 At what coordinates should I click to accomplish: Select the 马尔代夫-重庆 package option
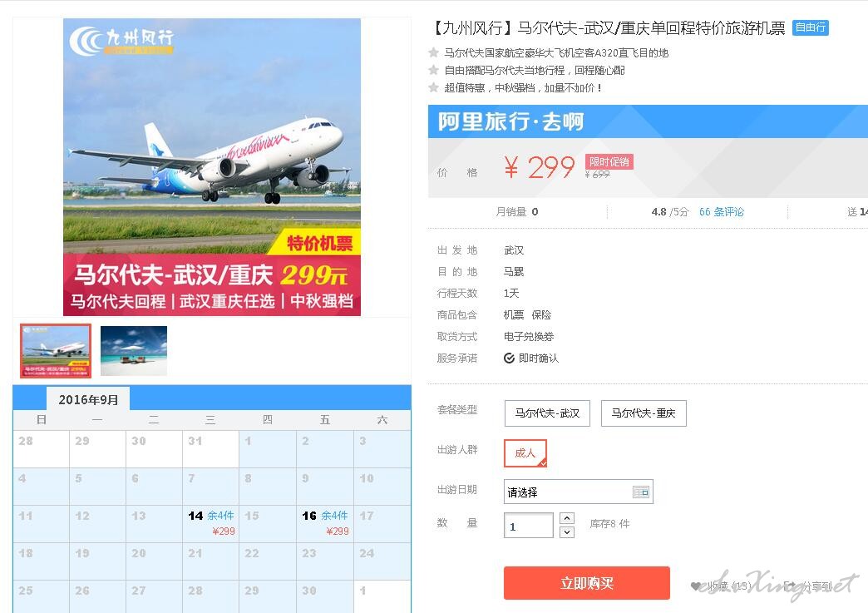[x=644, y=413]
